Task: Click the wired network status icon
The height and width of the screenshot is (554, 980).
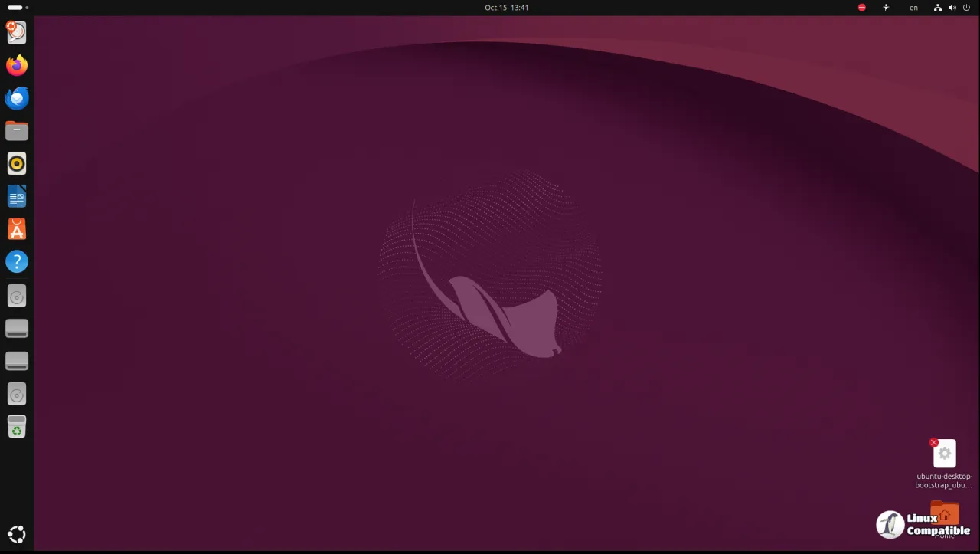Action: click(938, 8)
